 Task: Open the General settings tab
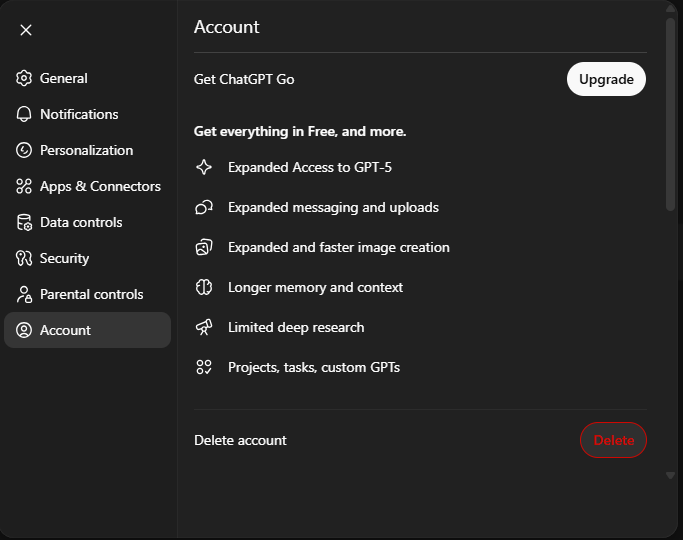pos(63,78)
